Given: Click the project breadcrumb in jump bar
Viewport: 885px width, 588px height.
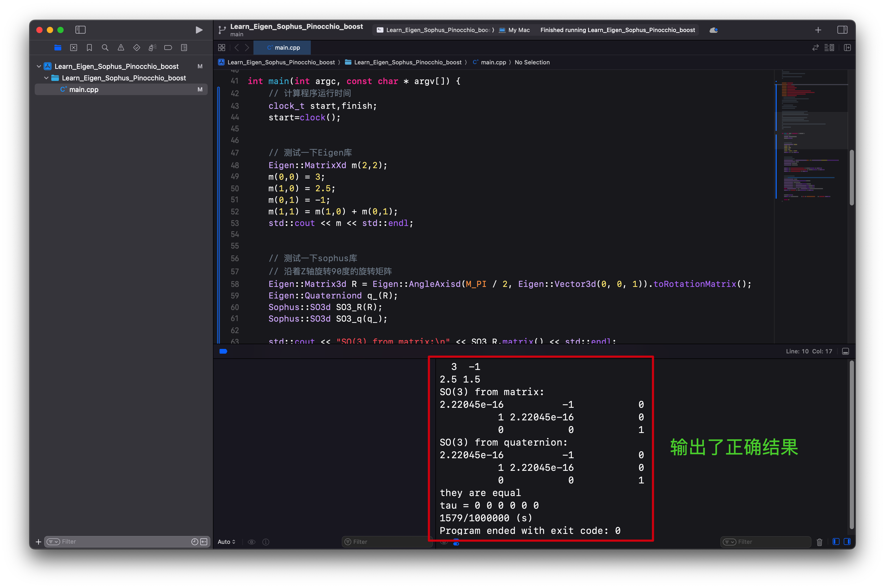Looking at the screenshot, I should (x=277, y=62).
